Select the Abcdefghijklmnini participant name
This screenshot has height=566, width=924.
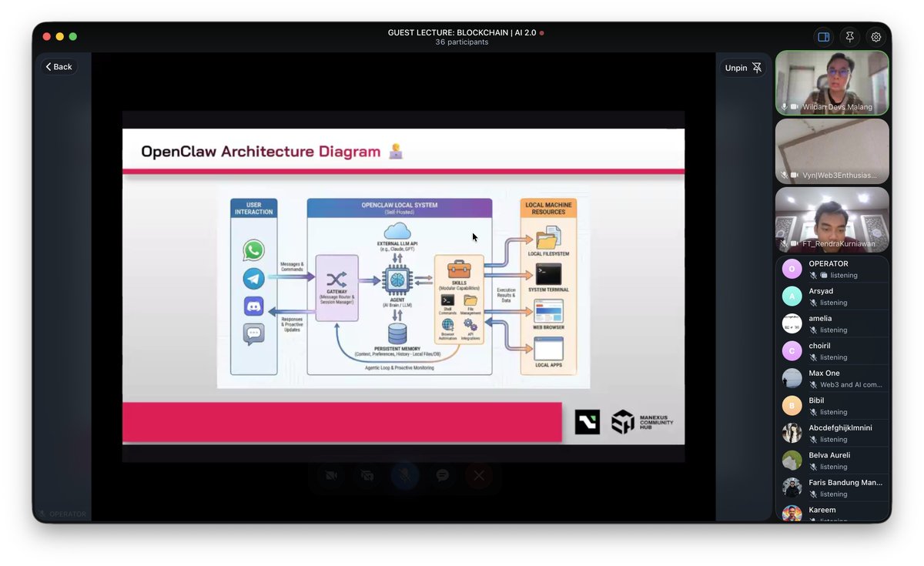pyautogui.click(x=840, y=427)
